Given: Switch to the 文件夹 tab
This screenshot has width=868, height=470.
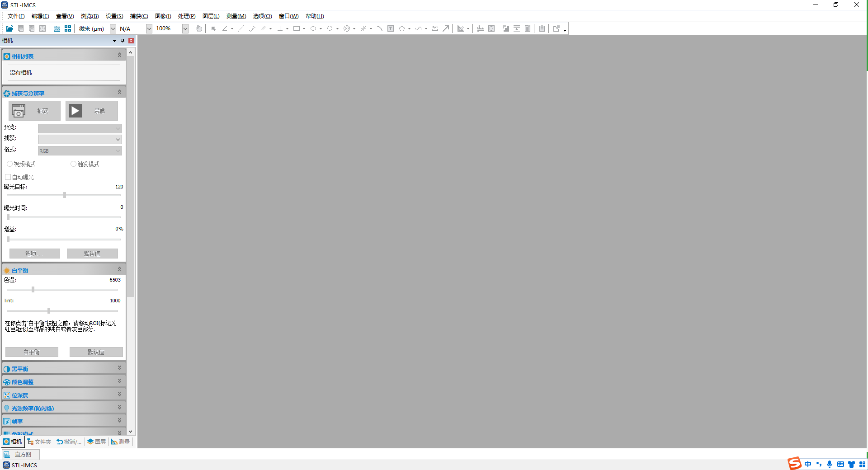Looking at the screenshot, I should coord(39,442).
